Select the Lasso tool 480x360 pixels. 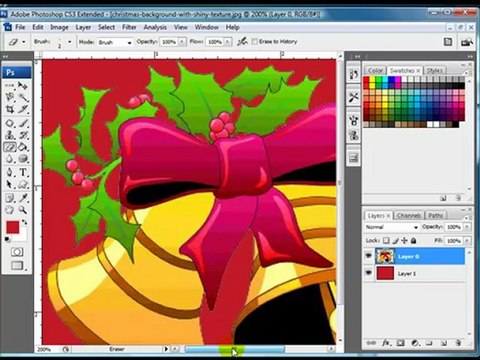[10, 97]
